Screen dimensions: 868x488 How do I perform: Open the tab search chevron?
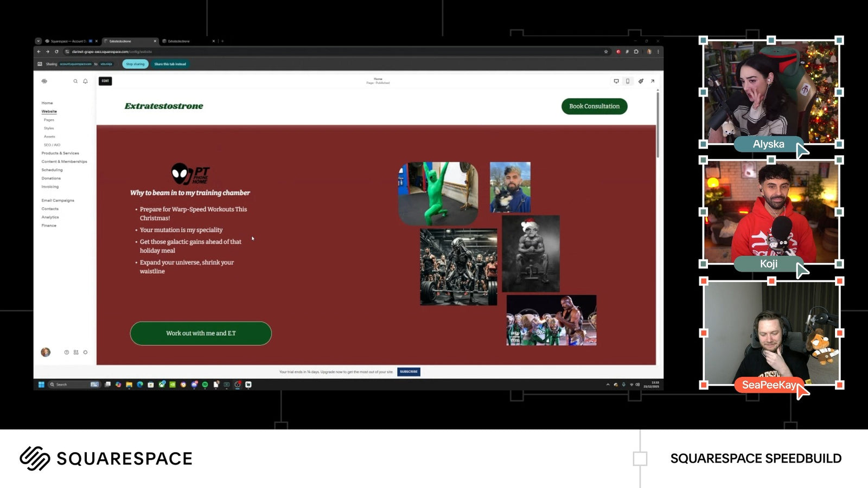pyautogui.click(x=38, y=41)
